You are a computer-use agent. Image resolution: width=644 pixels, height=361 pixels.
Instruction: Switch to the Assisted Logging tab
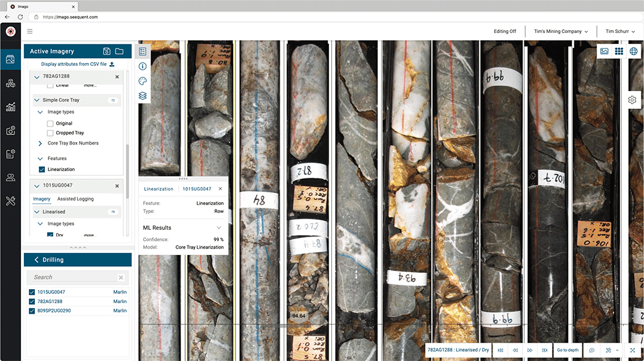coord(75,199)
